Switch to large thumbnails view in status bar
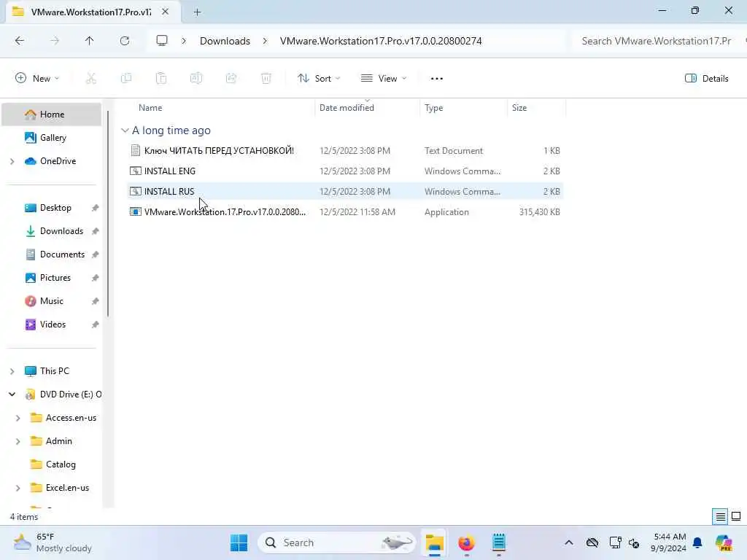The height and width of the screenshot is (560, 747). [736, 517]
